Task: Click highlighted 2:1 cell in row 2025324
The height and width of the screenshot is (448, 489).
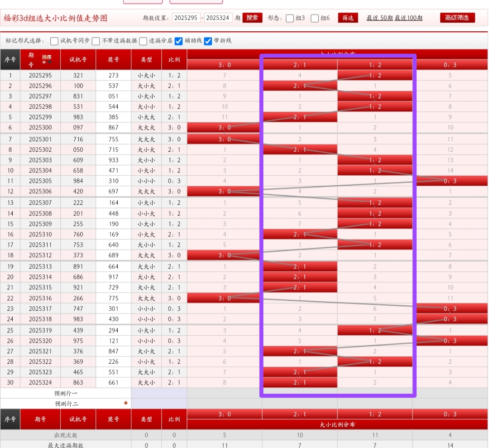Action: (300, 382)
